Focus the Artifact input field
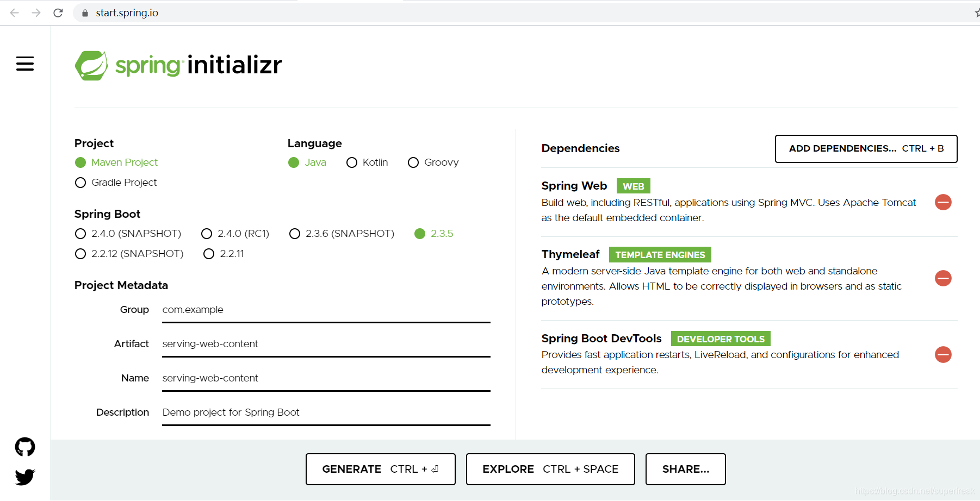This screenshot has height=501, width=980. point(326,344)
